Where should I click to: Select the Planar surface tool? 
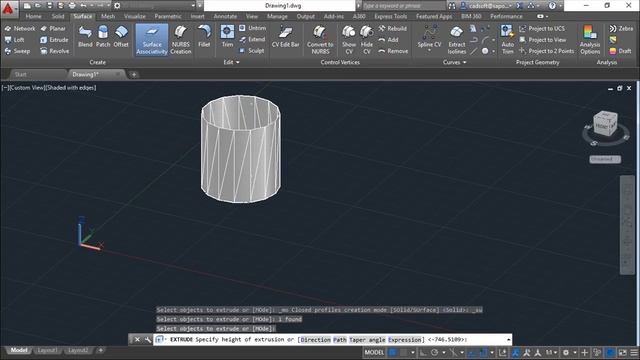point(53,29)
